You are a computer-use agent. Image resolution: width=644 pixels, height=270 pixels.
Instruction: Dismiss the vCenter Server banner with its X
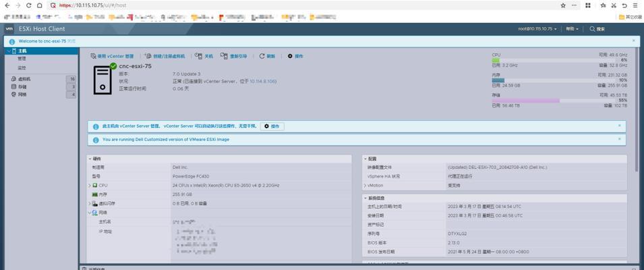tap(619, 126)
